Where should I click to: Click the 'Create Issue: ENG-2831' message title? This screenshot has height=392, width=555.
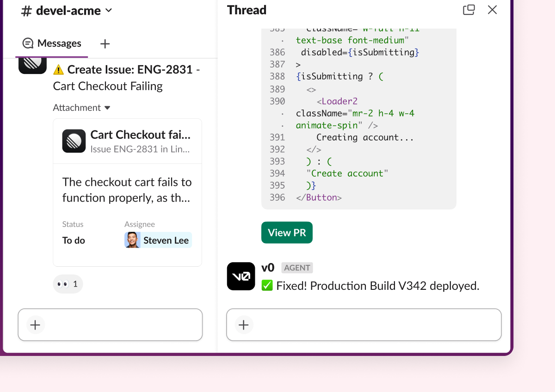click(129, 69)
